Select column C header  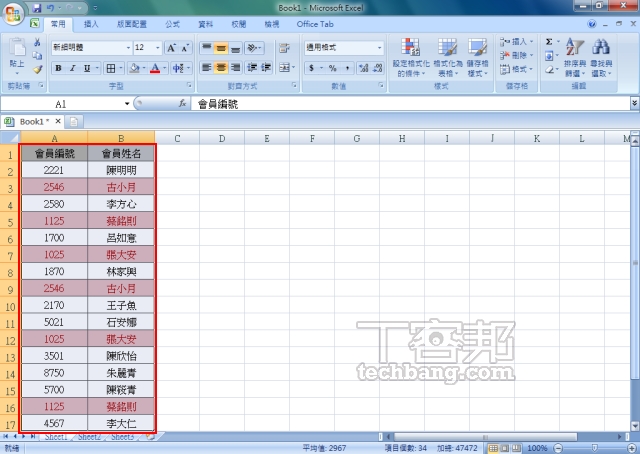[x=177, y=138]
